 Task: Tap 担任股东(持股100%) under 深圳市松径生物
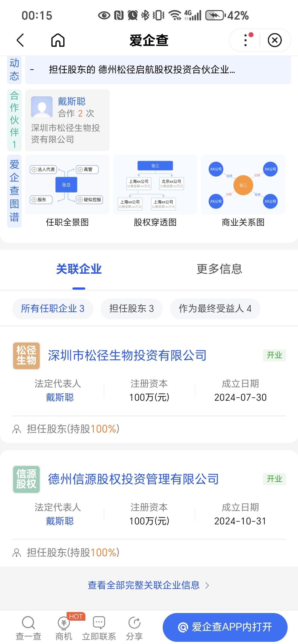click(x=73, y=429)
